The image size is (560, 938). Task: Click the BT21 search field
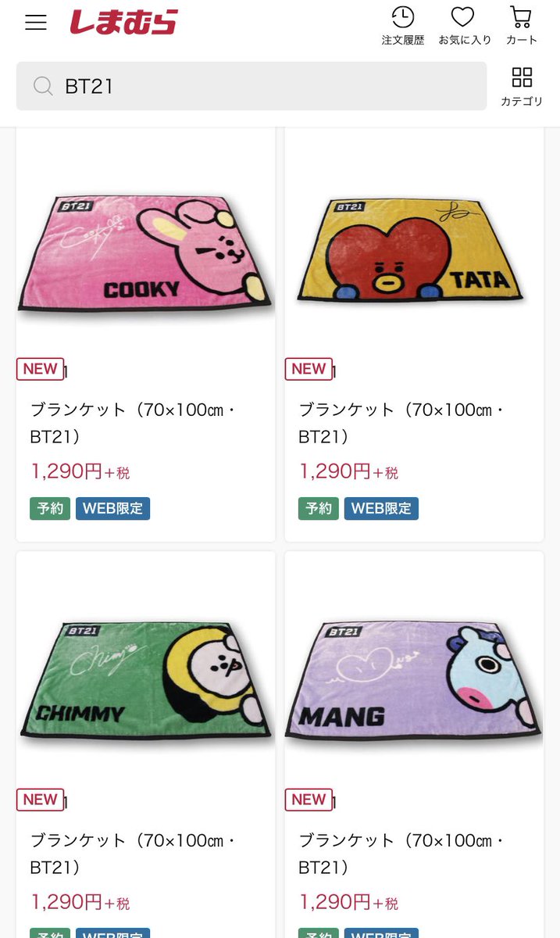coord(251,86)
